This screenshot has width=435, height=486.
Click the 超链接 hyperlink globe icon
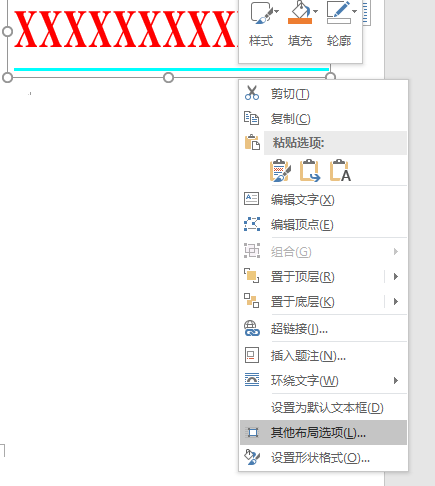click(252, 329)
